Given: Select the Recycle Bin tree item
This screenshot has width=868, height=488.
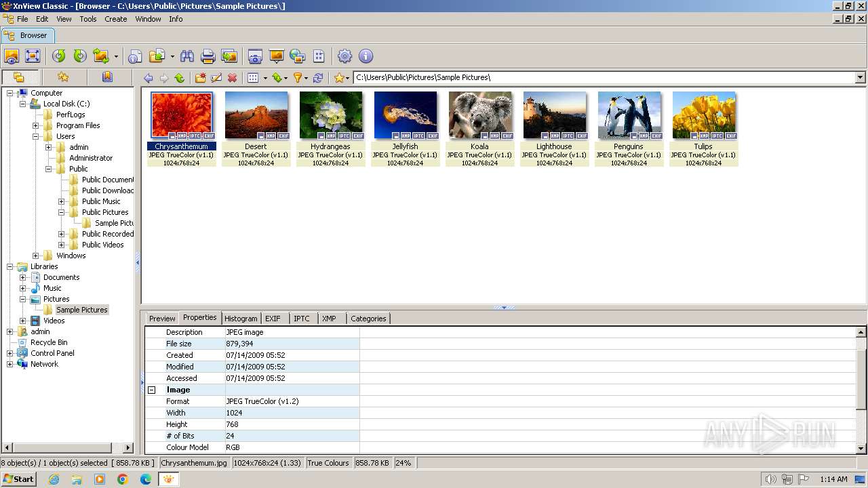Looking at the screenshot, I should tap(49, 342).
